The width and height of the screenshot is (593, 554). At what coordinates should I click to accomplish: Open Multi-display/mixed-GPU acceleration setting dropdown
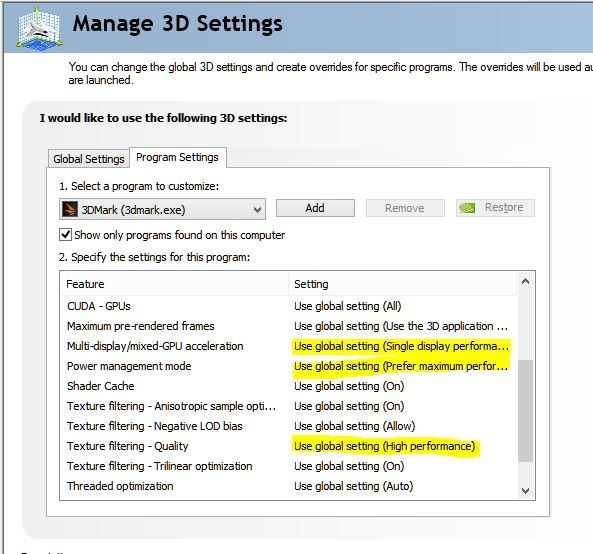tap(401, 346)
